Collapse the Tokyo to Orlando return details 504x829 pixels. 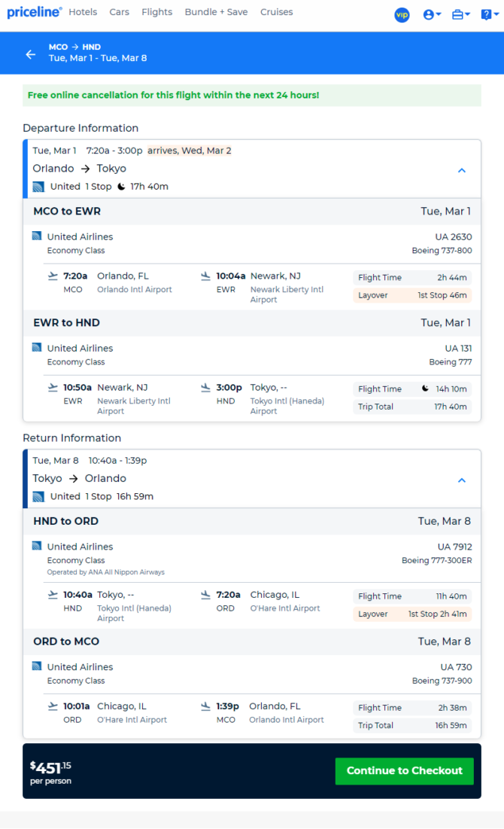point(462,480)
